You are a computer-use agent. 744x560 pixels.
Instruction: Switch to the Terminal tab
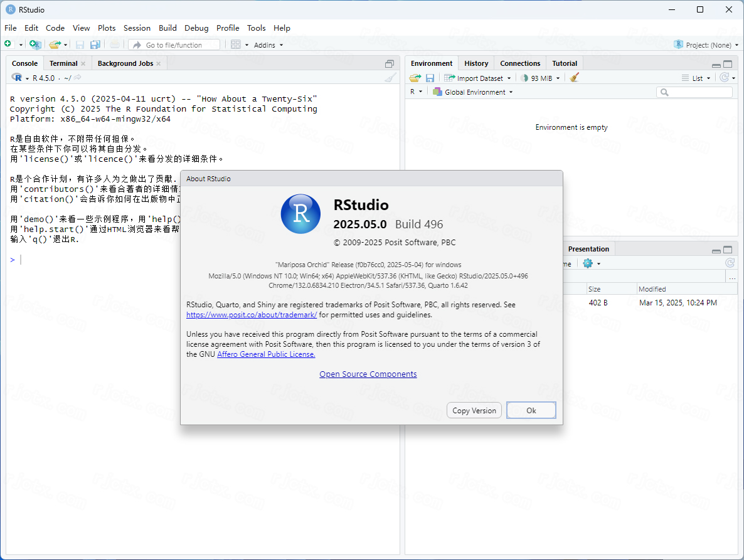63,63
